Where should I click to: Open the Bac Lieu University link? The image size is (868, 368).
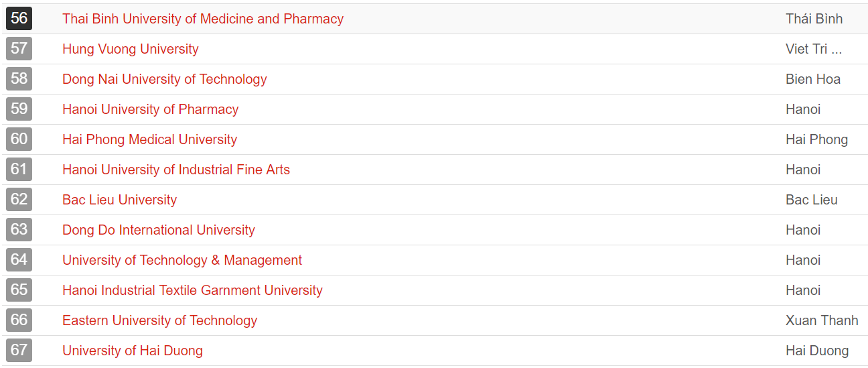click(119, 200)
